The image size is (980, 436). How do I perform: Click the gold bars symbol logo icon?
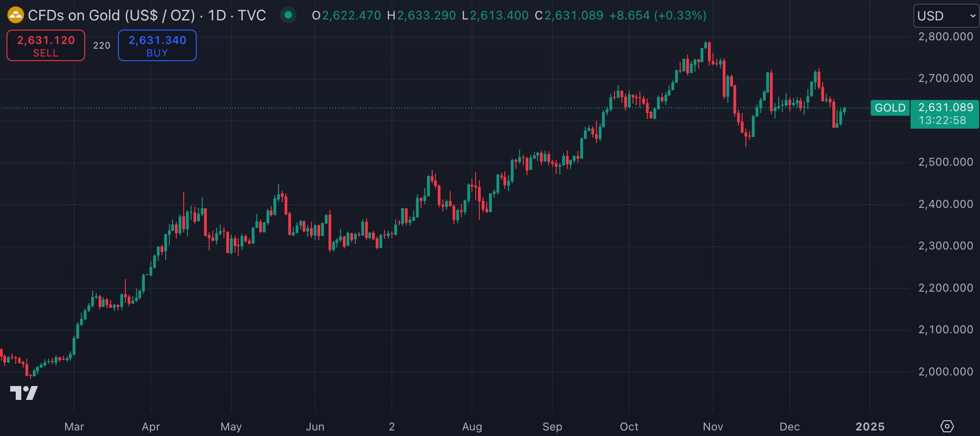click(16, 15)
